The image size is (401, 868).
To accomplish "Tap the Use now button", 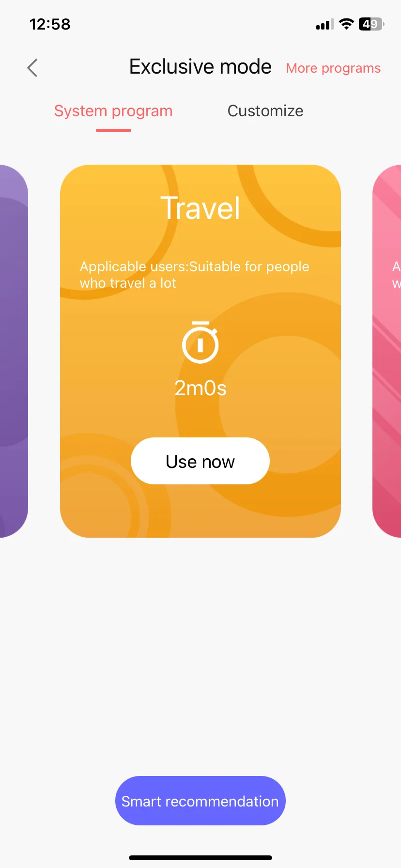I will click(200, 461).
